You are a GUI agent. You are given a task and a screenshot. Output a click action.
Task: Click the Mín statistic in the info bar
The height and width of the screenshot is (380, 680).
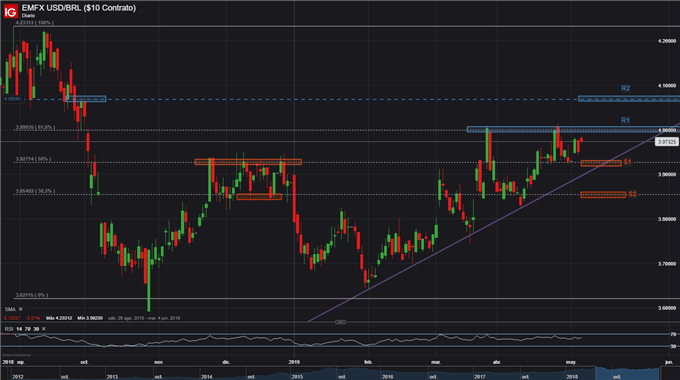(x=90, y=318)
